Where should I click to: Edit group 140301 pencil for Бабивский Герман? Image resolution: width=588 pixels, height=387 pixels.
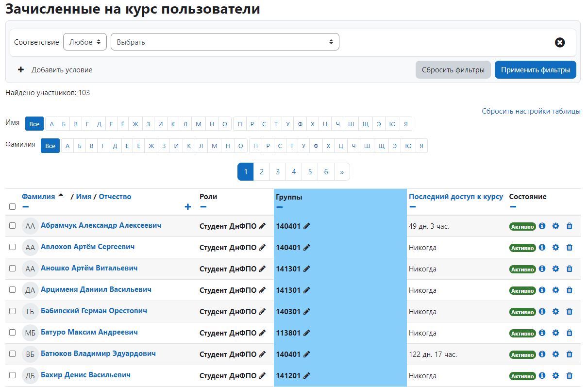pyautogui.click(x=306, y=312)
